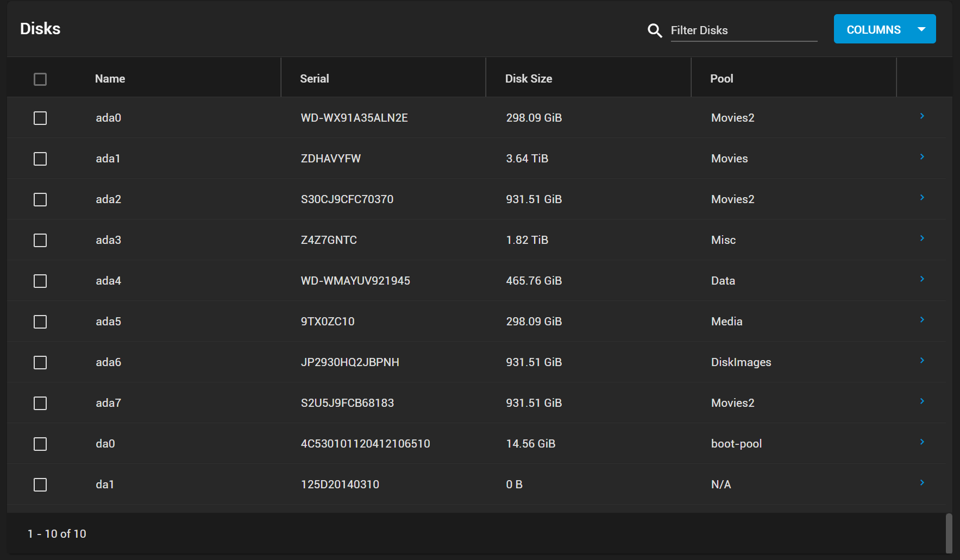Click the Disks page title
The height and width of the screenshot is (560, 960).
coord(40,29)
